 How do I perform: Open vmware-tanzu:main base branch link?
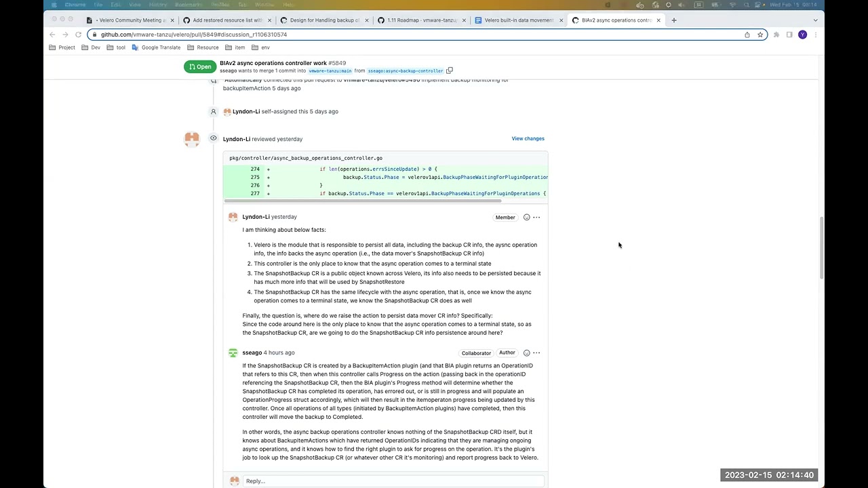tap(330, 70)
